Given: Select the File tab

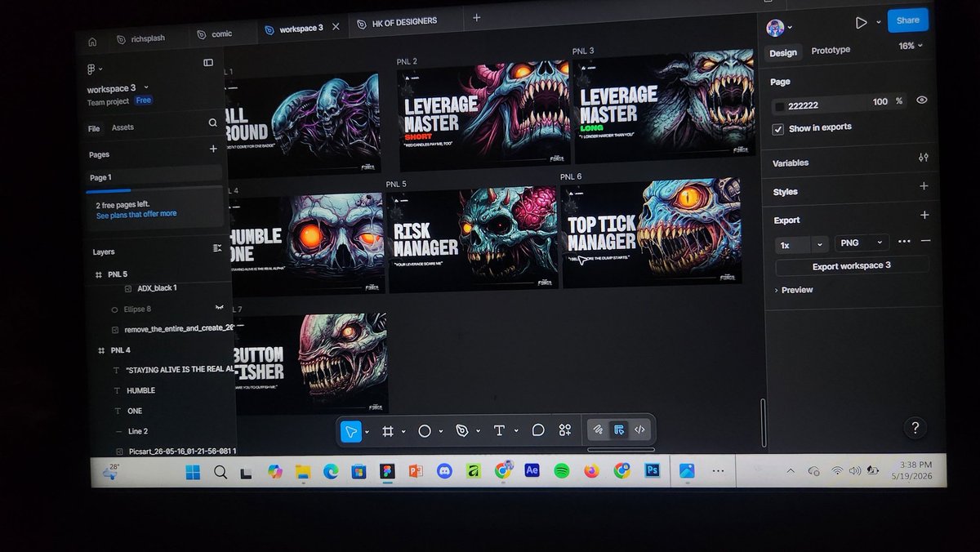Looking at the screenshot, I should [94, 128].
